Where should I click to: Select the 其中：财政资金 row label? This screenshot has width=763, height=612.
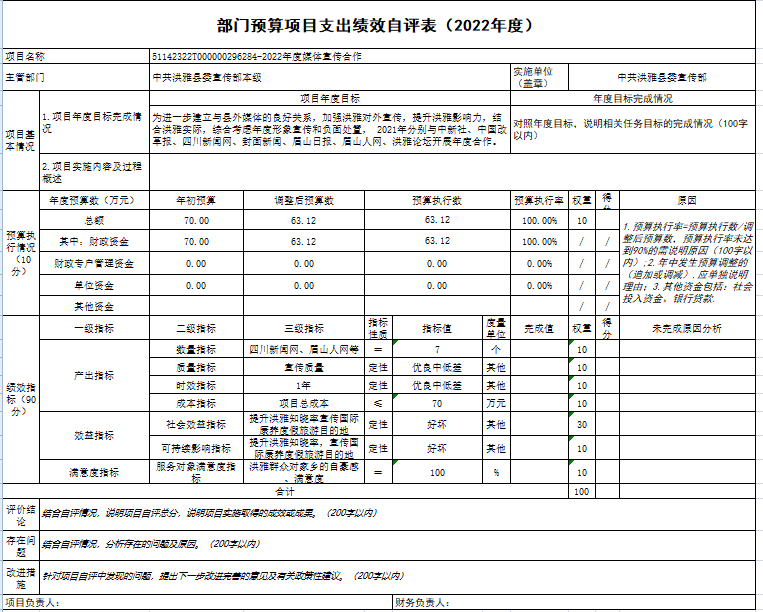tap(94, 241)
